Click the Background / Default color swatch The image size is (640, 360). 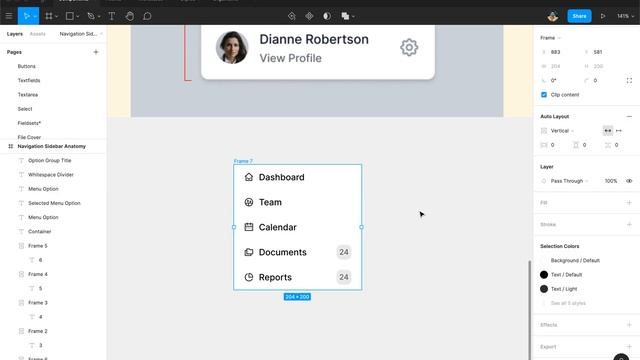tap(544, 260)
